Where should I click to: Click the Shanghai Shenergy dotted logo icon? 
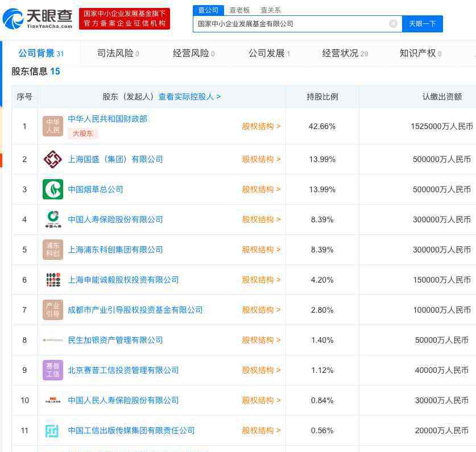tap(53, 280)
